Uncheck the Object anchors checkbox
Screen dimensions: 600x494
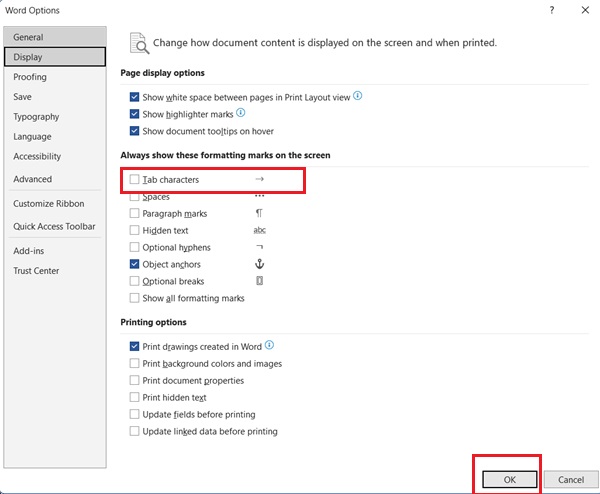[135, 265]
